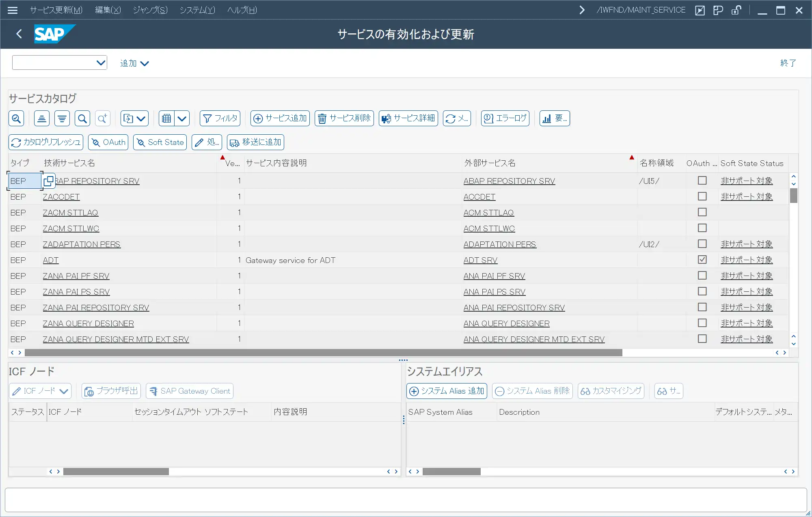The width and height of the screenshot is (812, 517).
Task: Expand the 追加 dropdown in the header
Action: [x=134, y=63]
